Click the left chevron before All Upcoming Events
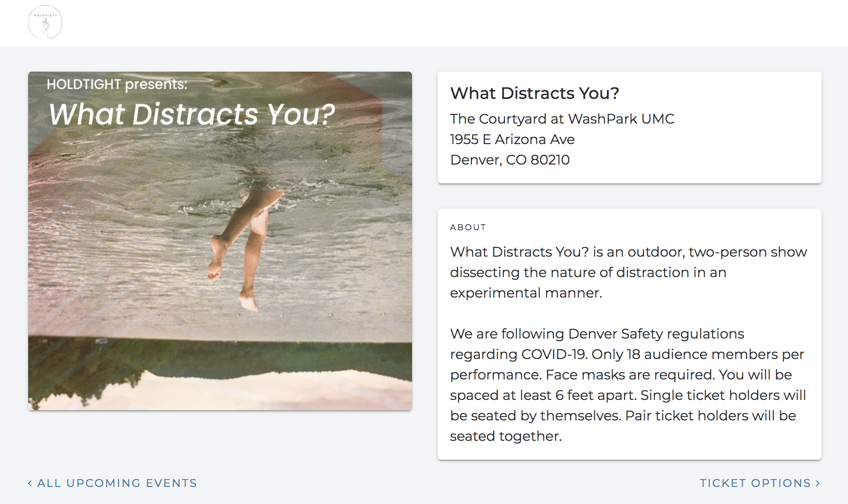The image size is (848, 504). pyautogui.click(x=30, y=483)
